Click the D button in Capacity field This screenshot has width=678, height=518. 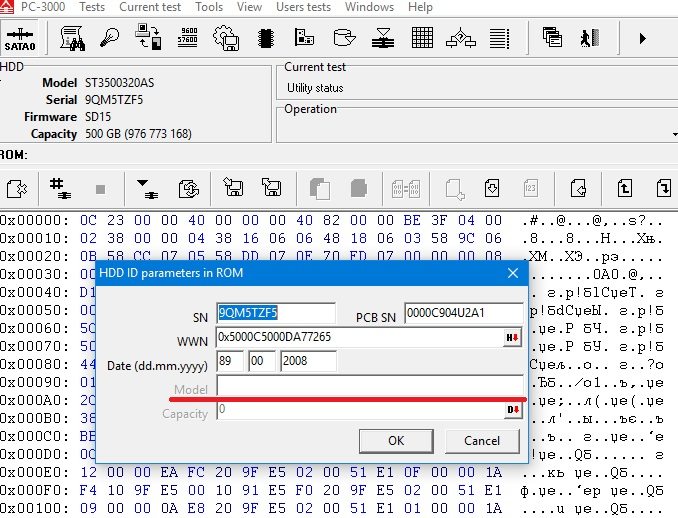pos(513,410)
